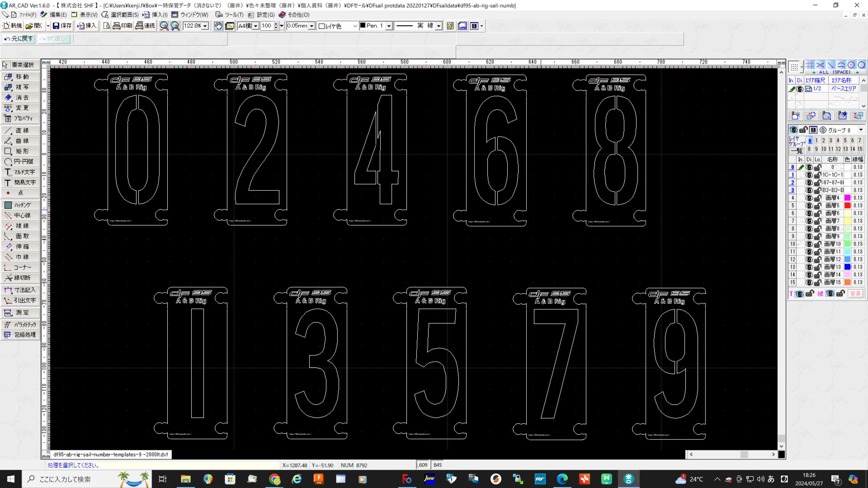Toggle visibility eye of layer 画層4
Screen dimensions: 868x488
point(809,198)
